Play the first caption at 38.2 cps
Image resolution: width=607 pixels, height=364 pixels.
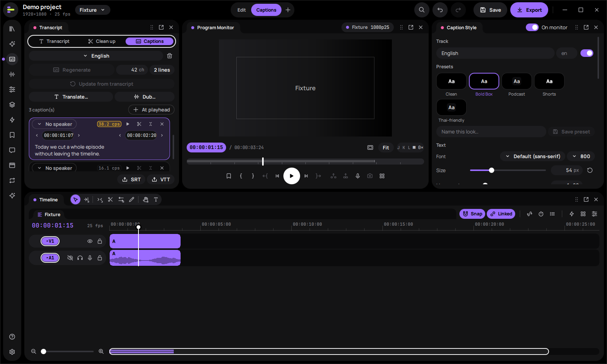128,124
